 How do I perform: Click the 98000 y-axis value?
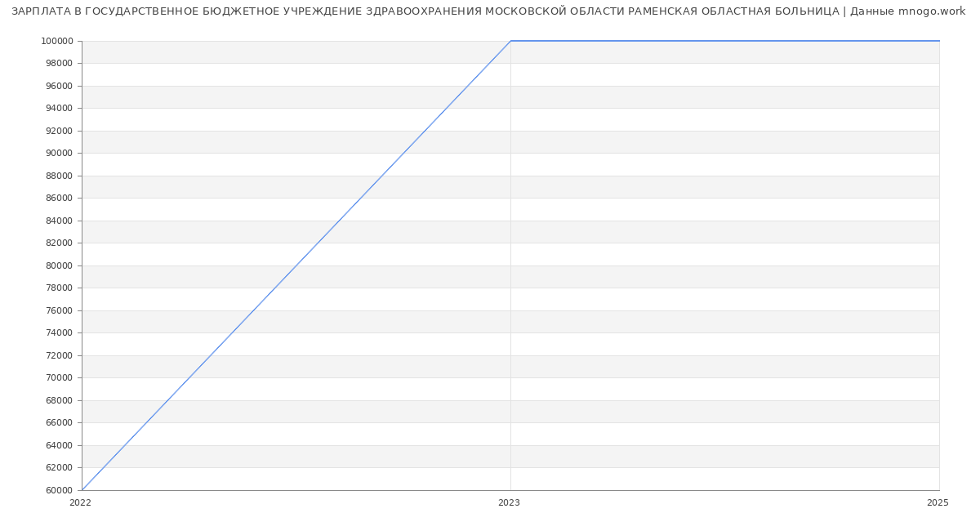59,64
